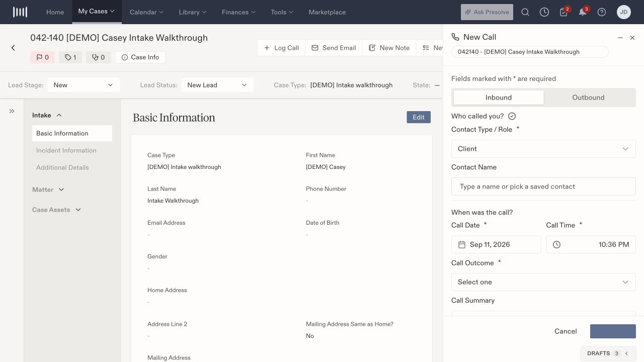
Task: Click the Contact Name input field
Action: pos(543,187)
